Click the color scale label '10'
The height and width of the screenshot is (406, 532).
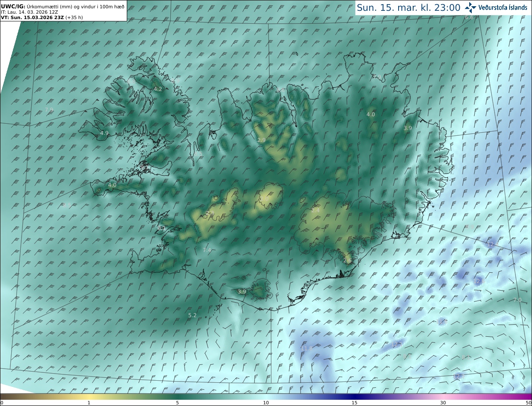pos(266,403)
